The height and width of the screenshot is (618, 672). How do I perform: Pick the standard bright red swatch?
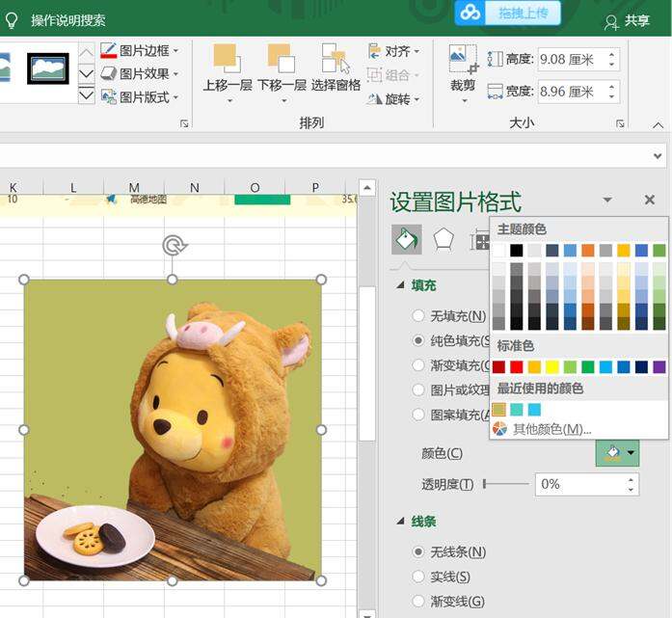click(517, 367)
